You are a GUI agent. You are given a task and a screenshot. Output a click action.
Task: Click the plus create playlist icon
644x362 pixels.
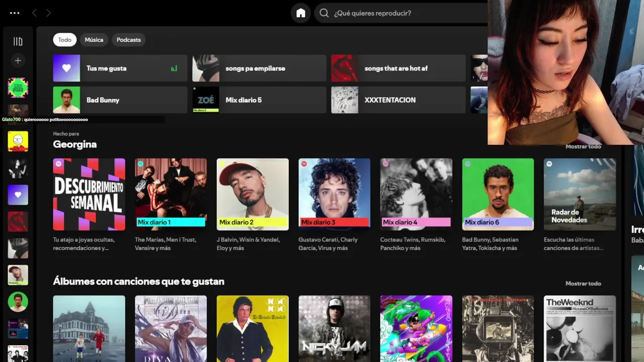[18, 60]
